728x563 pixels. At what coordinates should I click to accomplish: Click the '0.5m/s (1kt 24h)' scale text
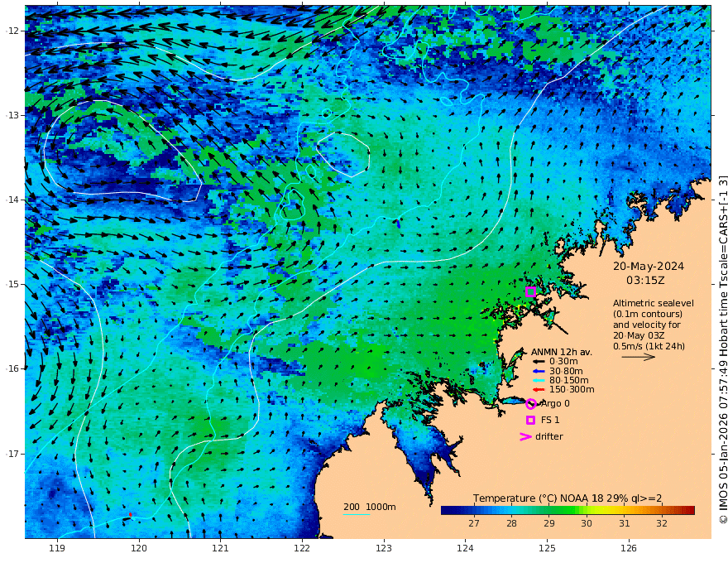click(649, 346)
